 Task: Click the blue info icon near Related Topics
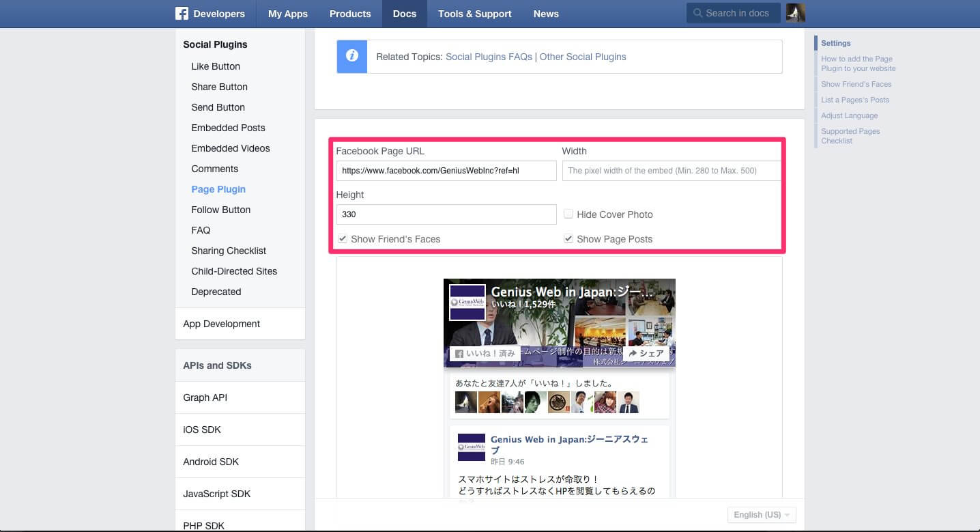click(x=352, y=57)
